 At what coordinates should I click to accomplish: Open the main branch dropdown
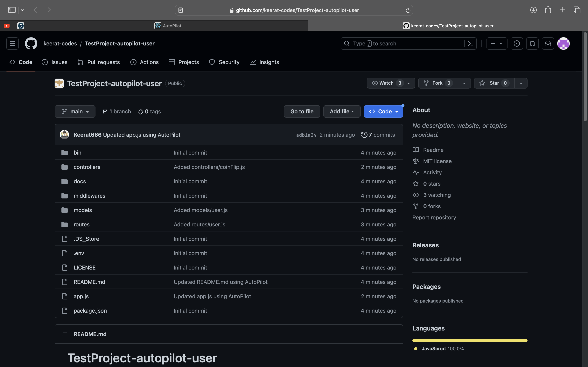point(75,111)
